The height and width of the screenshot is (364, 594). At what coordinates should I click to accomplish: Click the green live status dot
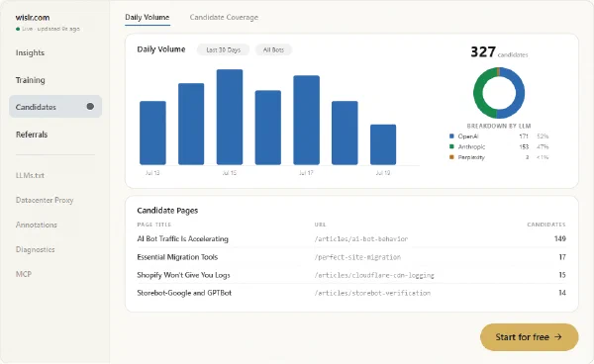pos(18,29)
